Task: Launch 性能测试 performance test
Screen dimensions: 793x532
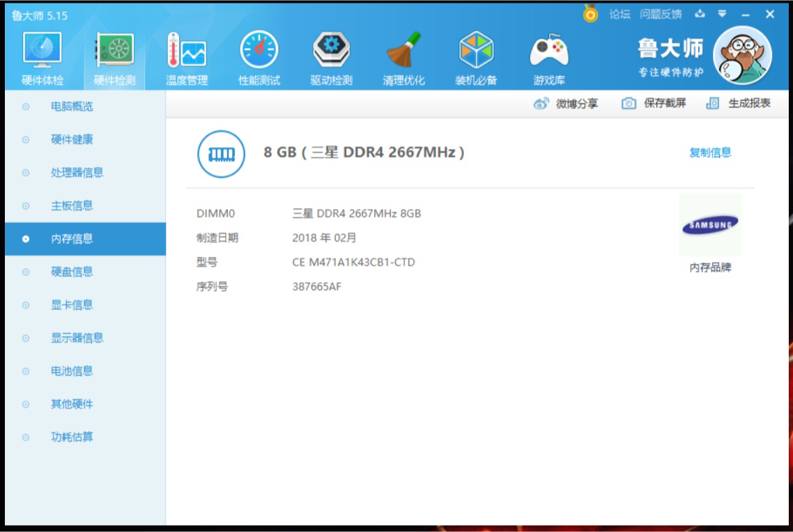Action: [x=259, y=58]
